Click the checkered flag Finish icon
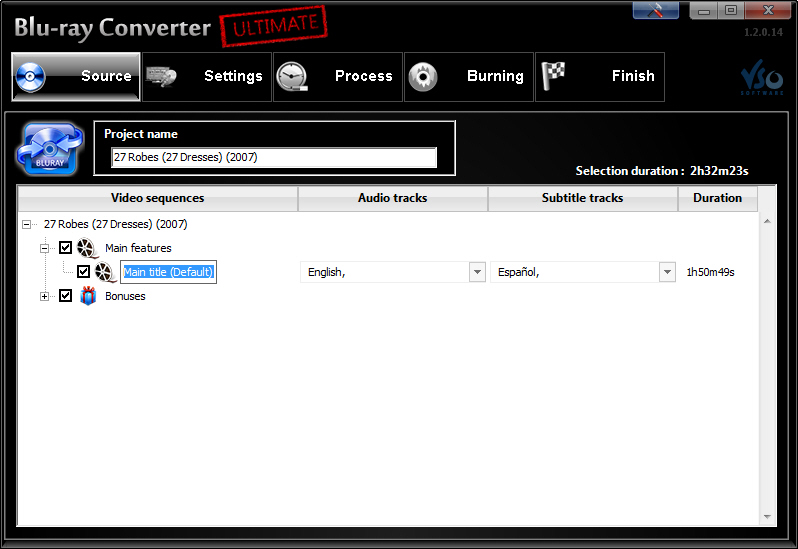This screenshot has height=549, width=798. [x=553, y=76]
